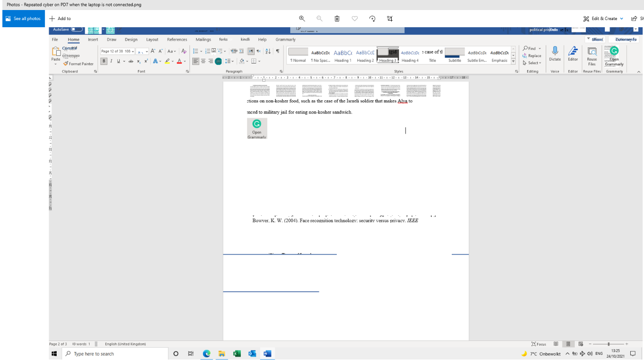This screenshot has width=644, height=362.
Task: Open the Add to menu
Action: click(x=60, y=19)
